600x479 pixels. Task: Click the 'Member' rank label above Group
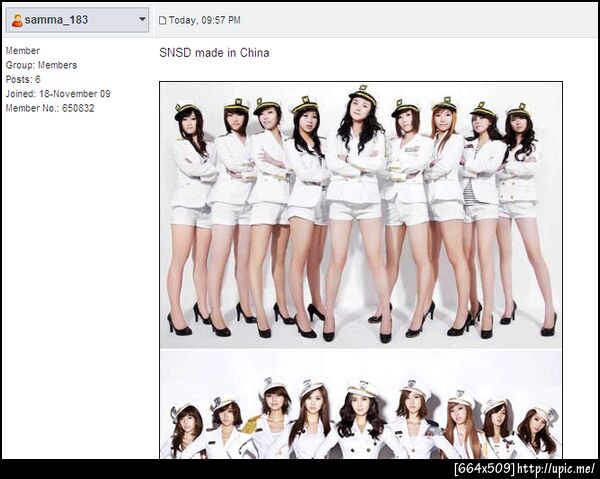(23, 51)
